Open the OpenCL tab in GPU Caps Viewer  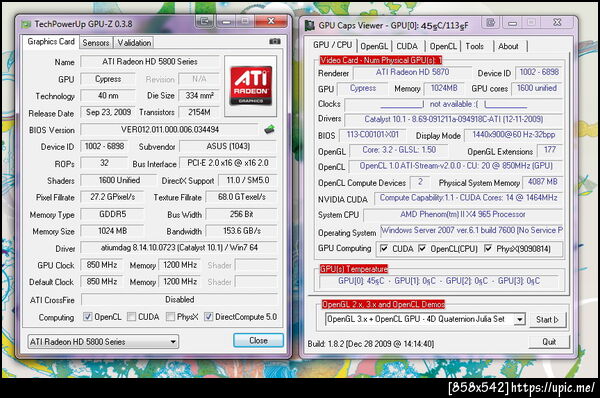click(443, 46)
